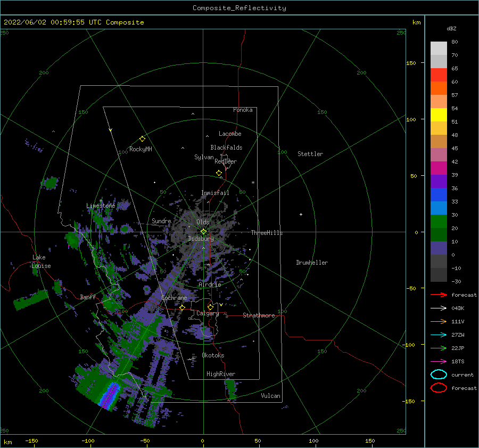Select the Calgary city label
This screenshot has width=479, height=448.
208,313
